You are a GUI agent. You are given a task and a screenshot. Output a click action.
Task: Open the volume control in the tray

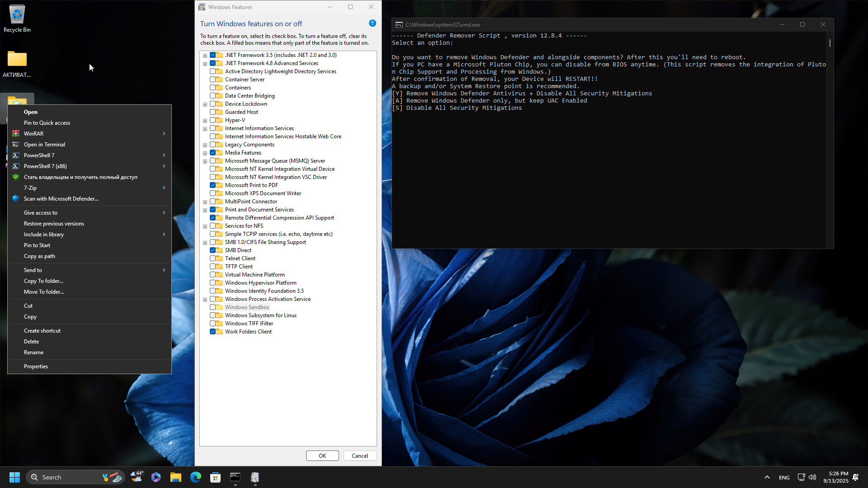(x=812, y=477)
